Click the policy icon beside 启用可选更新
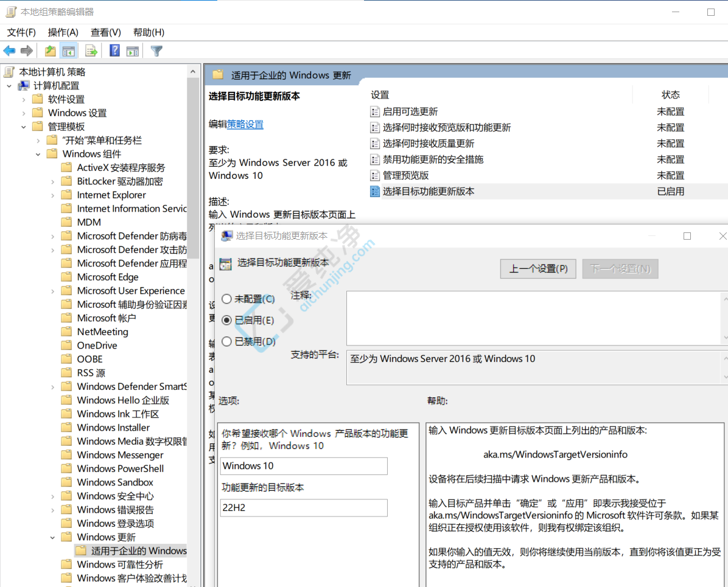The width and height of the screenshot is (728, 587). point(375,112)
